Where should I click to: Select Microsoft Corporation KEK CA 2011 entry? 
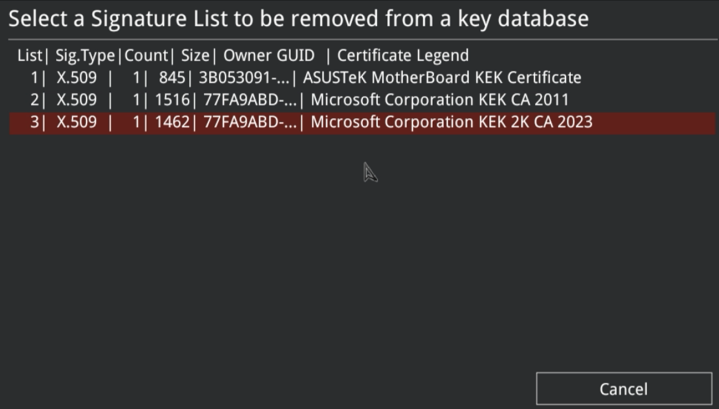click(x=441, y=100)
